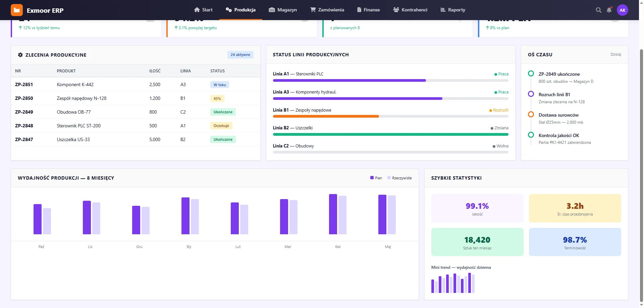Click the Rozruch linii B1 timeline dot
The width and height of the screenshot is (644, 308).
[531, 94]
